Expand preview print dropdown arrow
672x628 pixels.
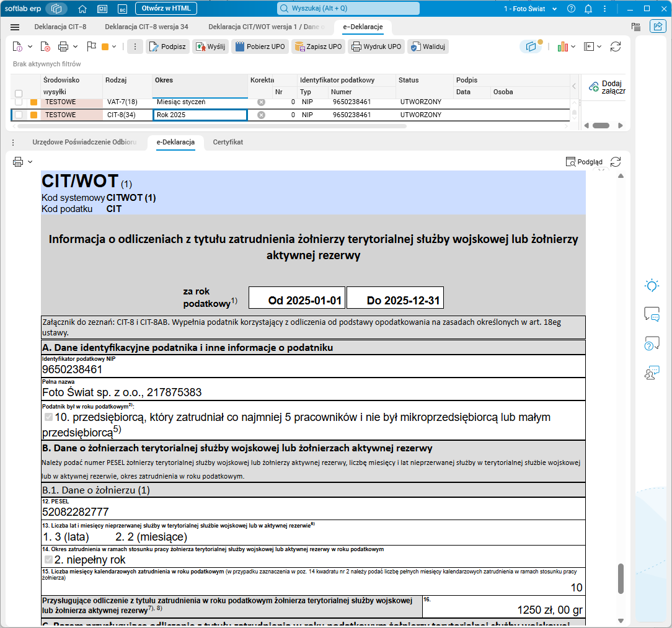tap(30, 162)
